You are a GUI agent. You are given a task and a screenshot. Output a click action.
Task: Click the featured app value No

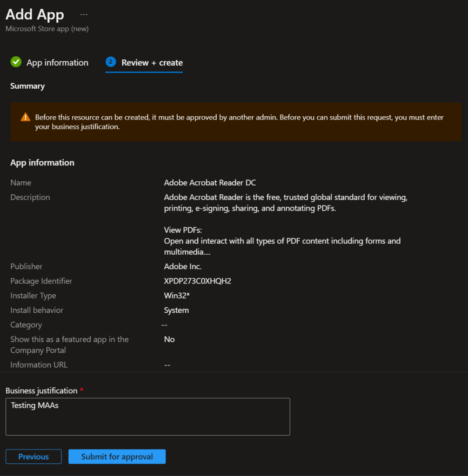point(169,339)
